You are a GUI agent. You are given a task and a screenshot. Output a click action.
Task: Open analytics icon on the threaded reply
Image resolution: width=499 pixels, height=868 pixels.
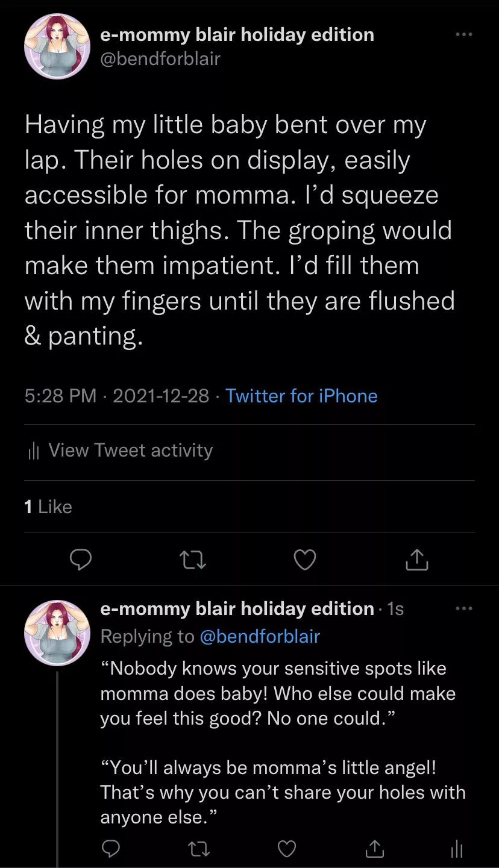point(457,849)
